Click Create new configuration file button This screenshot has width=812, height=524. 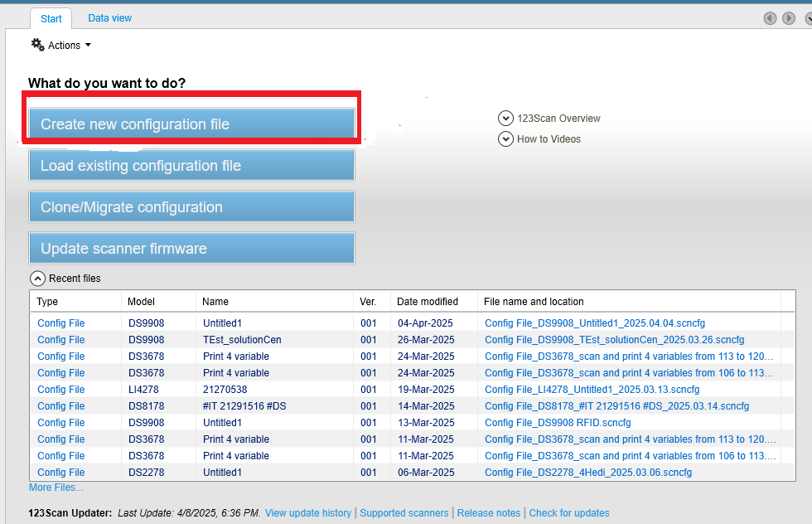point(191,124)
